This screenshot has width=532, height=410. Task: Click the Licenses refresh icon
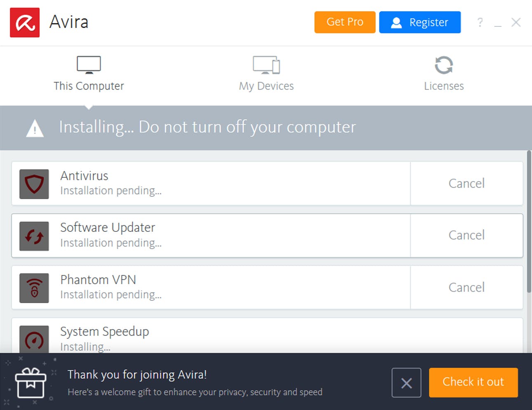click(443, 65)
